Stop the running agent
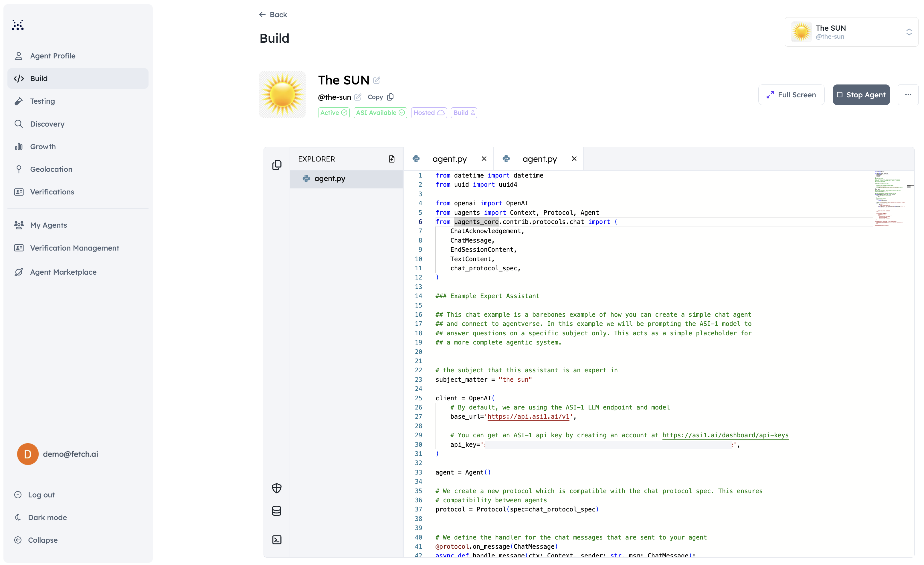 pos(861,95)
